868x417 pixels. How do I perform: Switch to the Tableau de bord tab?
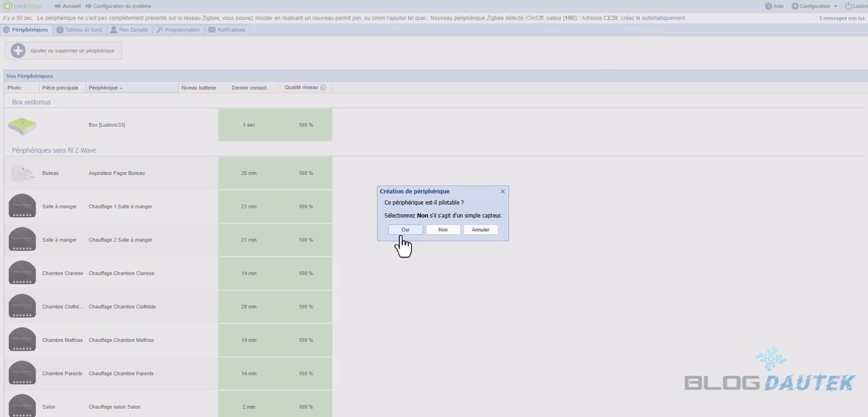(x=79, y=30)
